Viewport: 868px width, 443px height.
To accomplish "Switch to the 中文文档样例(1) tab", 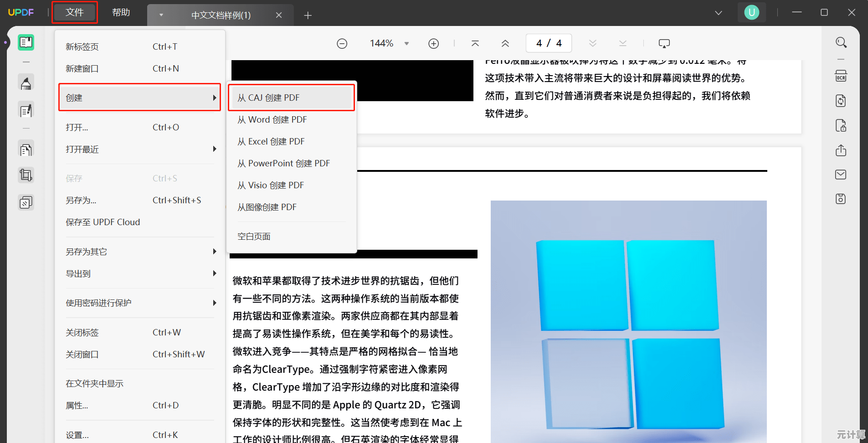I will point(221,15).
